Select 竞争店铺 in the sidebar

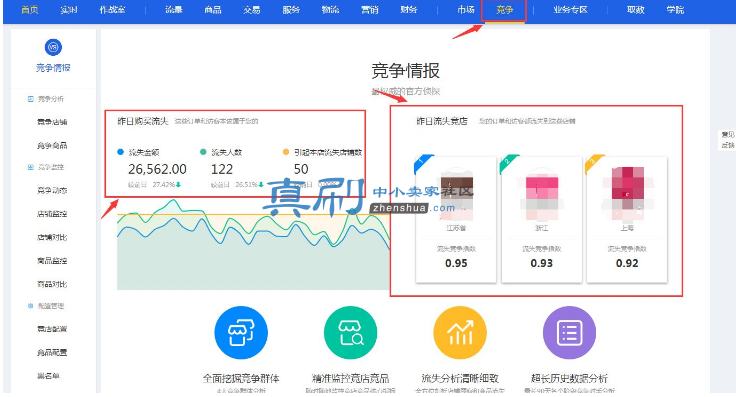[52, 122]
